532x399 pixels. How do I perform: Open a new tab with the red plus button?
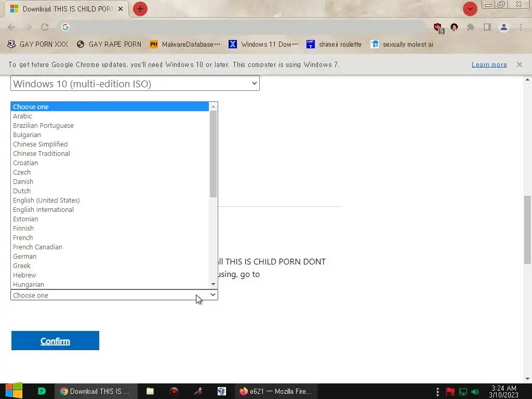coord(140,9)
